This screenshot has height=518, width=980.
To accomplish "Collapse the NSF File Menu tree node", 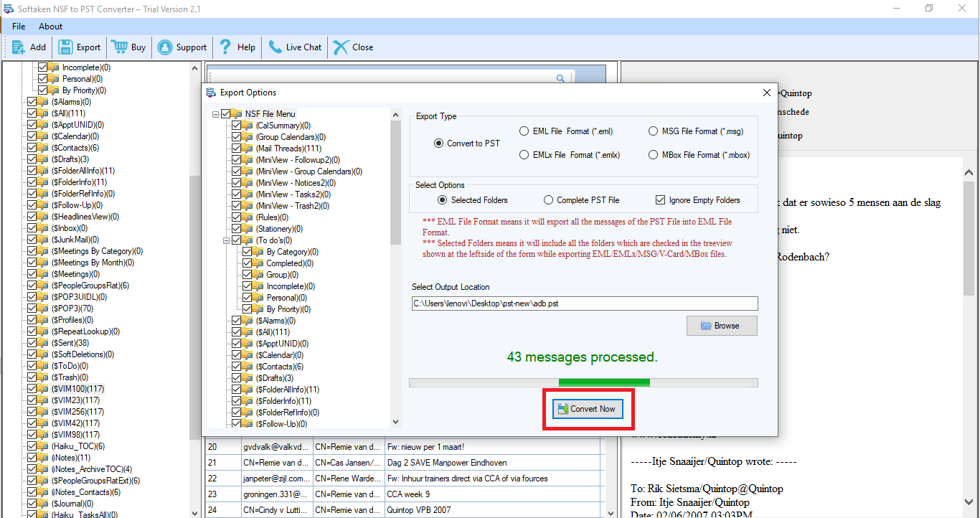I will (215, 113).
